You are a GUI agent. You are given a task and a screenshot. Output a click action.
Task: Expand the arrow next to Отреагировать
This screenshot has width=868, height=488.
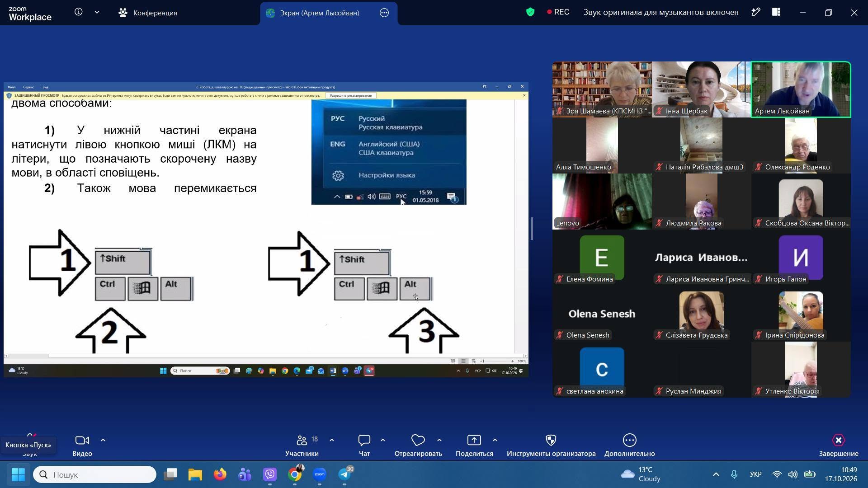pos(439,440)
